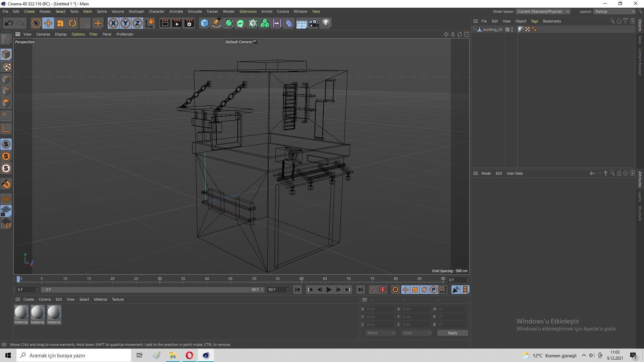Toggle Parameter keyframe recording P icon
644x362 pixels.
pos(434,290)
